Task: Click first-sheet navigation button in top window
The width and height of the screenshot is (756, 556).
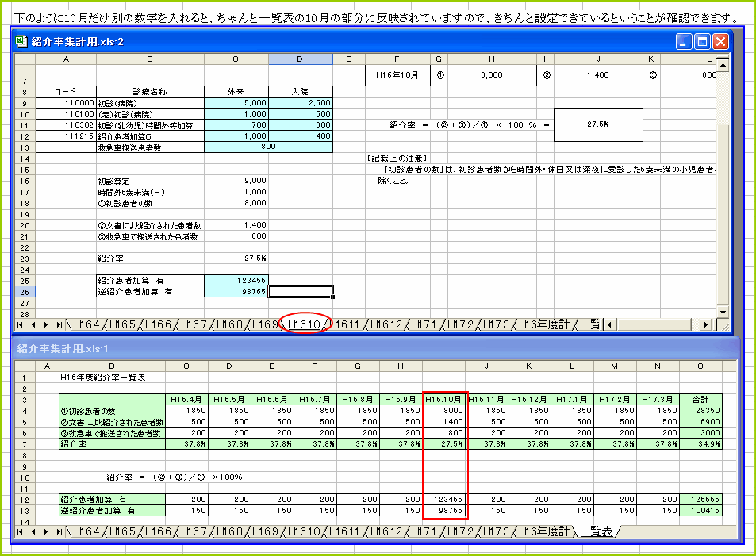Action: point(18,324)
